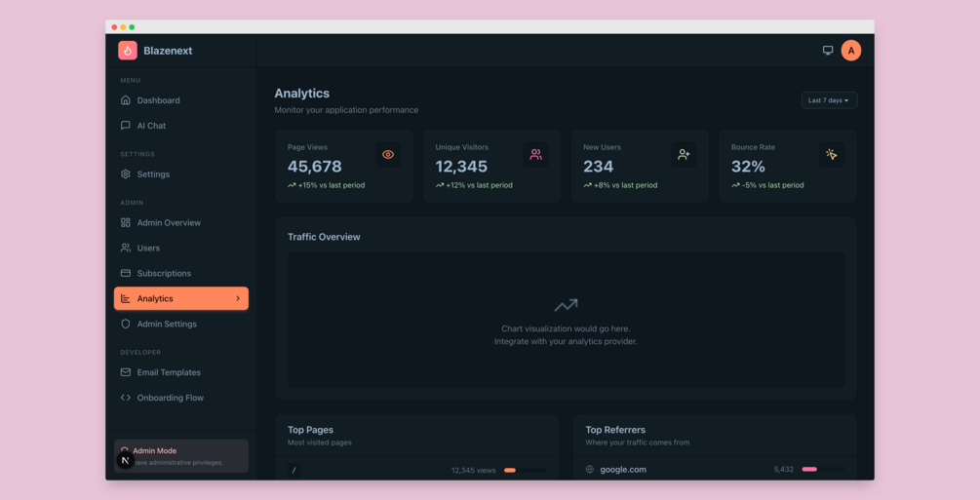Click the people icon on Unique Visitors card
The image size is (980, 500).
click(535, 154)
